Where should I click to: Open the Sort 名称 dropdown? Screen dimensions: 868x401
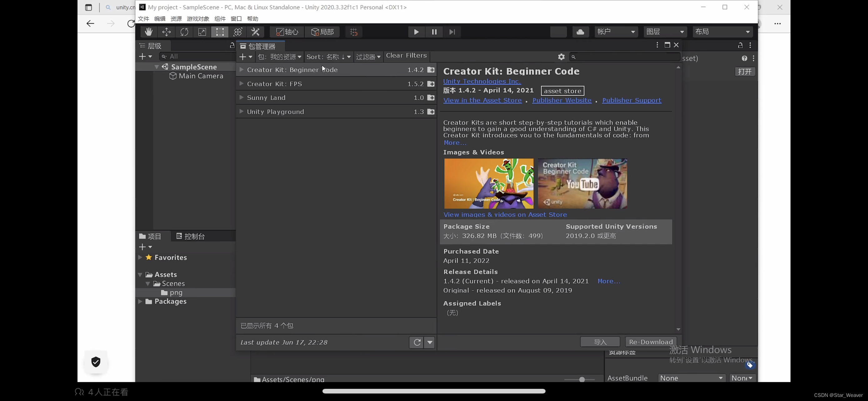point(328,57)
